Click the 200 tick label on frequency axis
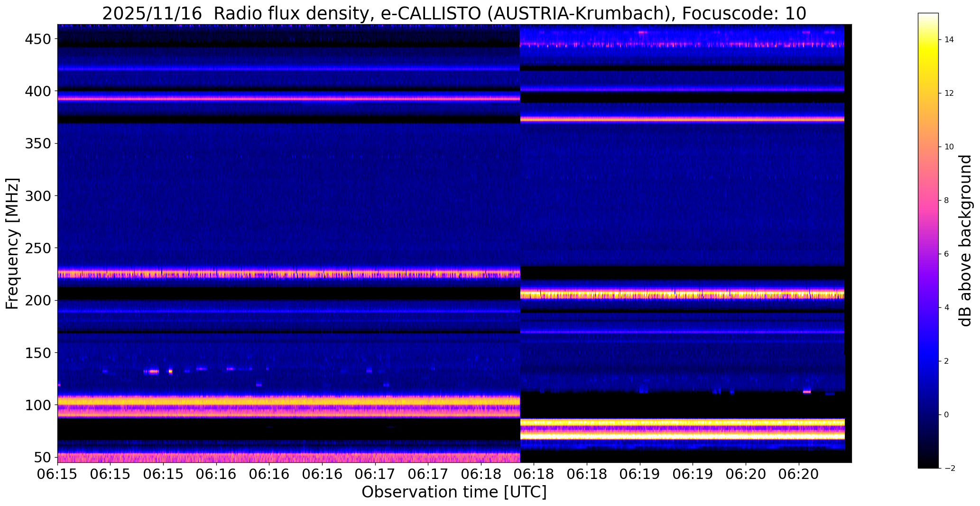The height and width of the screenshot is (506, 980). coord(38,300)
